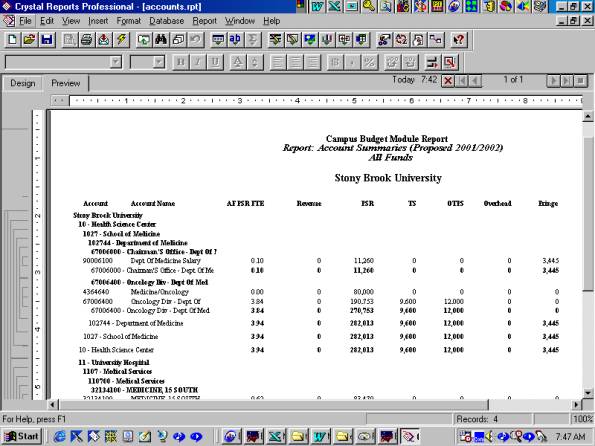The height and width of the screenshot is (446, 595).
Task: Open a report file using folder icon
Action: pos(29,39)
